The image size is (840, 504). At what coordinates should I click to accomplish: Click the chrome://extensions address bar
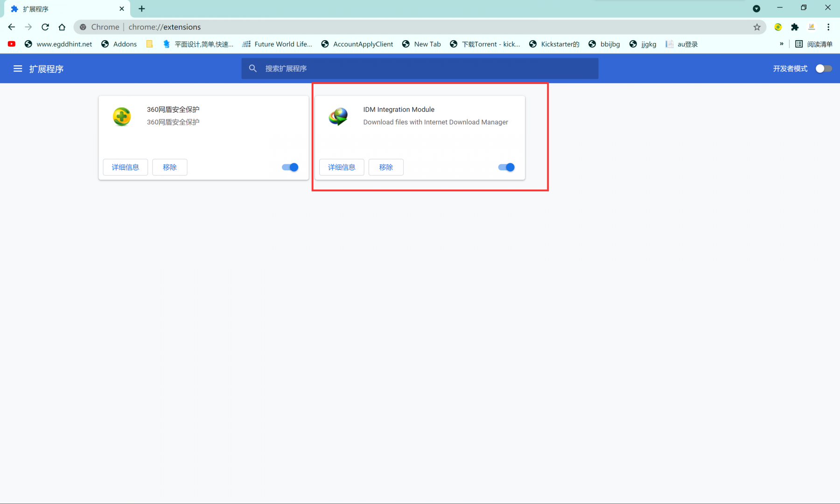coord(420,27)
